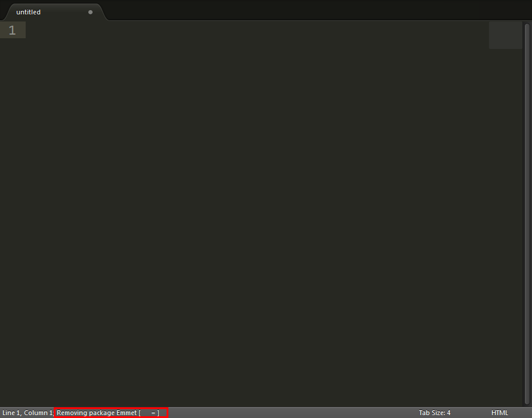Screen dimensions: 532x418
Task: Click the word Emmet in status bar
Action: point(126,413)
